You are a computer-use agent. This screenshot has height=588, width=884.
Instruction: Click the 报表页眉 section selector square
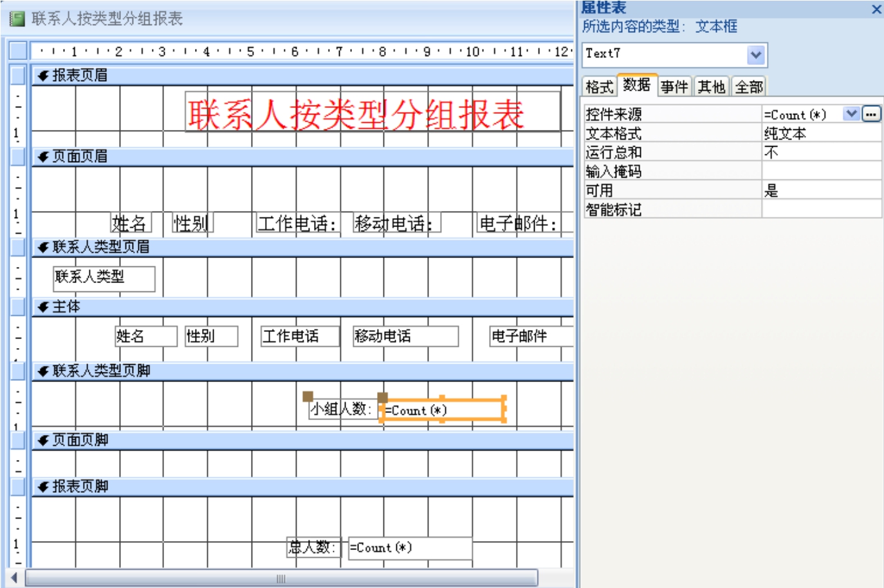point(18,75)
